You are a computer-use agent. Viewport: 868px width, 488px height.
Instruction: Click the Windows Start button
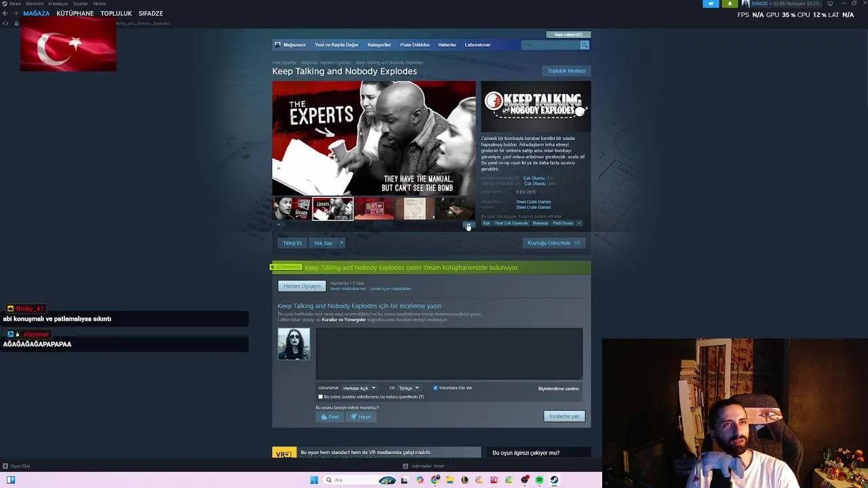pos(314,480)
